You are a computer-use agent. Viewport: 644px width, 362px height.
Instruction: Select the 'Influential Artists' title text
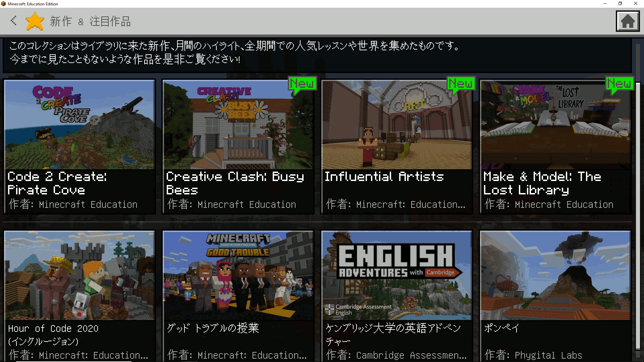pyautogui.click(x=384, y=177)
